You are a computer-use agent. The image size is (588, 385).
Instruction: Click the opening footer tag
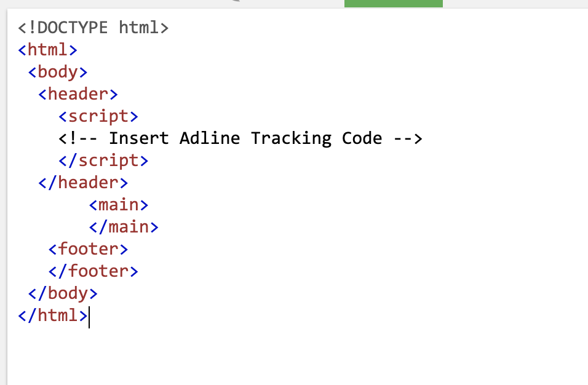88,249
